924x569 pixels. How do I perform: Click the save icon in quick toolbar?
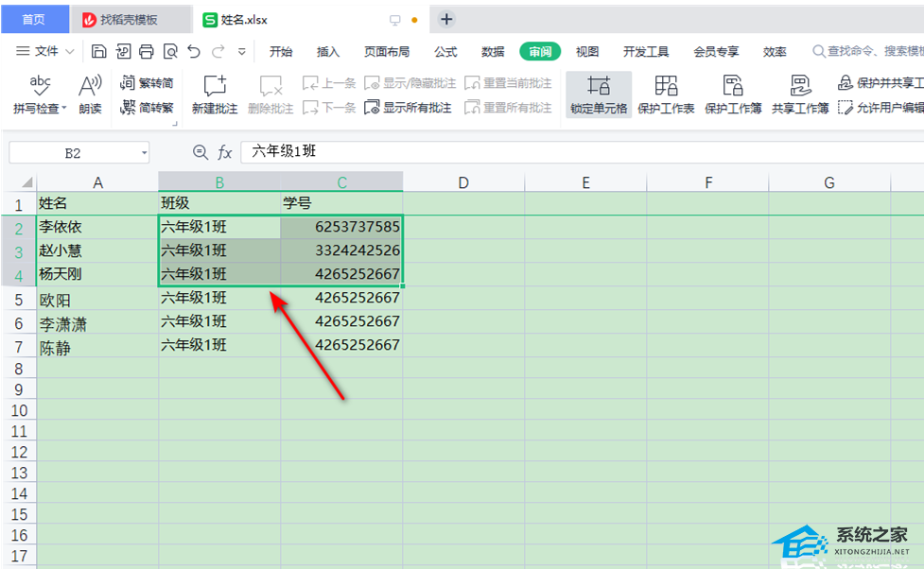(99, 51)
